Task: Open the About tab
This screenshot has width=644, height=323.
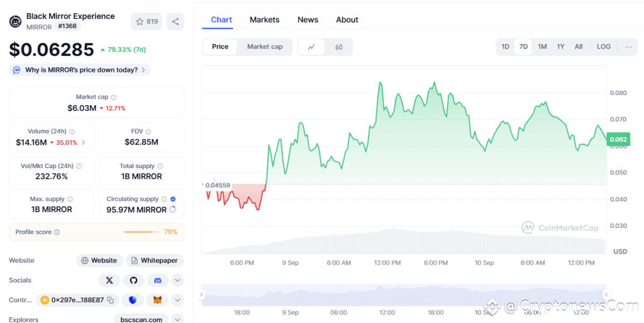Action: 347,20
